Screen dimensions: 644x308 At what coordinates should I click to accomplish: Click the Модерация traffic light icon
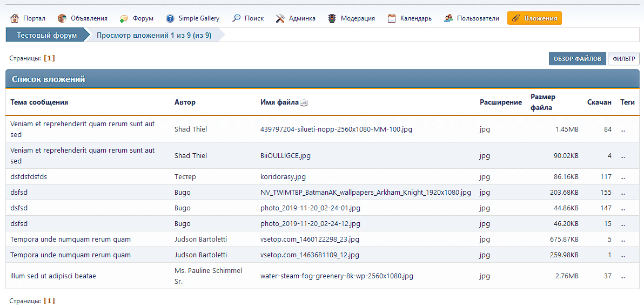(332, 18)
